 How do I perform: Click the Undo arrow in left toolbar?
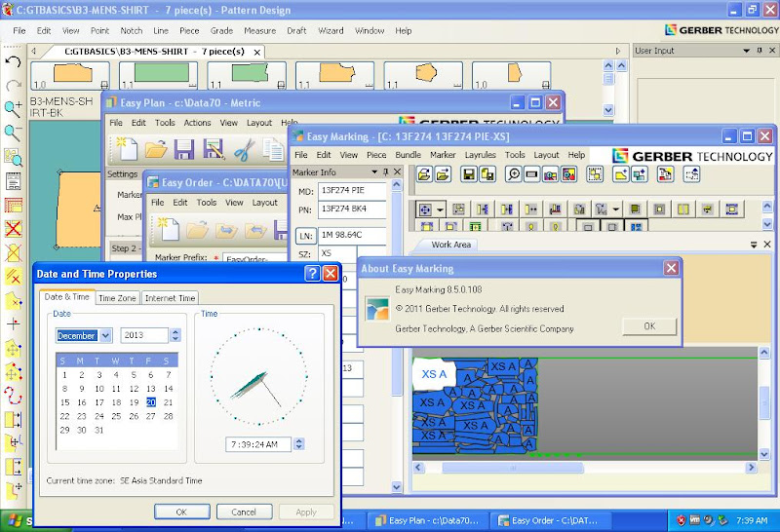[x=13, y=61]
